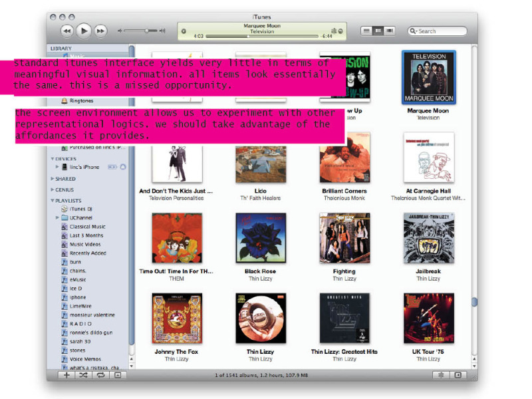Eject linc's iPhone
This screenshot has width=532, height=399.
[x=123, y=167]
